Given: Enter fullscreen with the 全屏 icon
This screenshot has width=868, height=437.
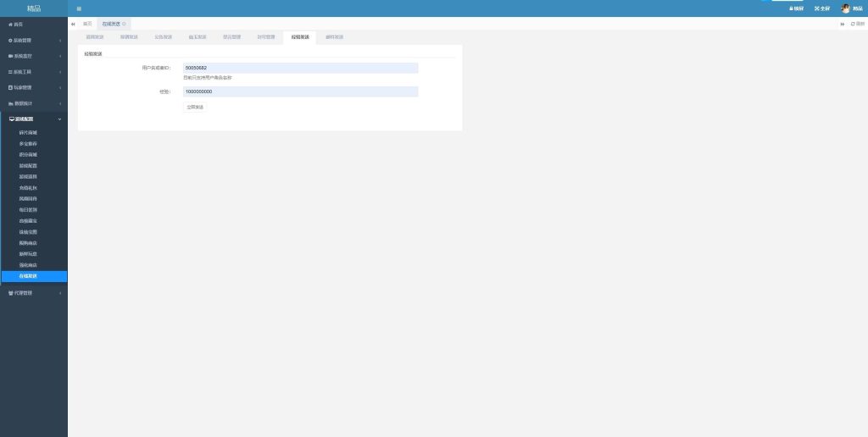Looking at the screenshot, I should (x=821, y=8).
